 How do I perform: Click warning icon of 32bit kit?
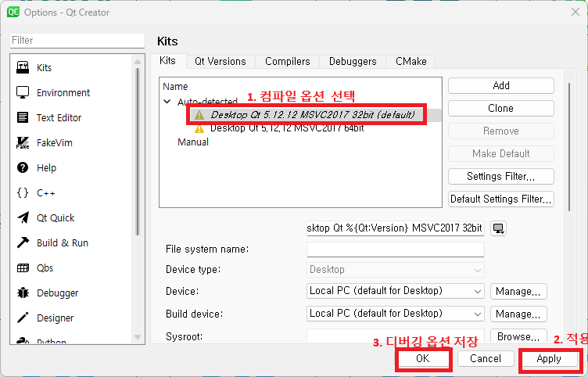tap(199, 115)
